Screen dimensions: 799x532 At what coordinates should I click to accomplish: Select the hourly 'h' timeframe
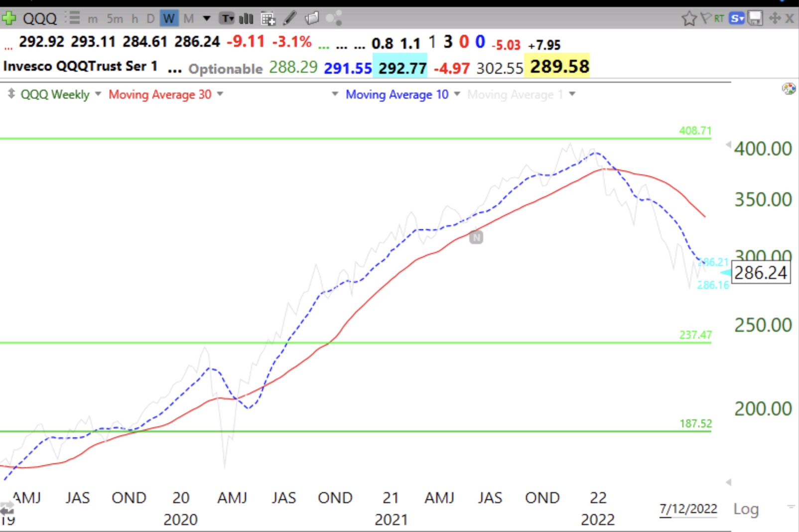click(135, 19)
